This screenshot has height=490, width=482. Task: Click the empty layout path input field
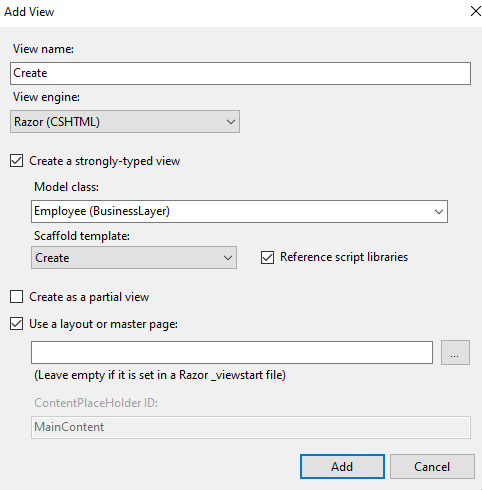(x=232, y=352)
